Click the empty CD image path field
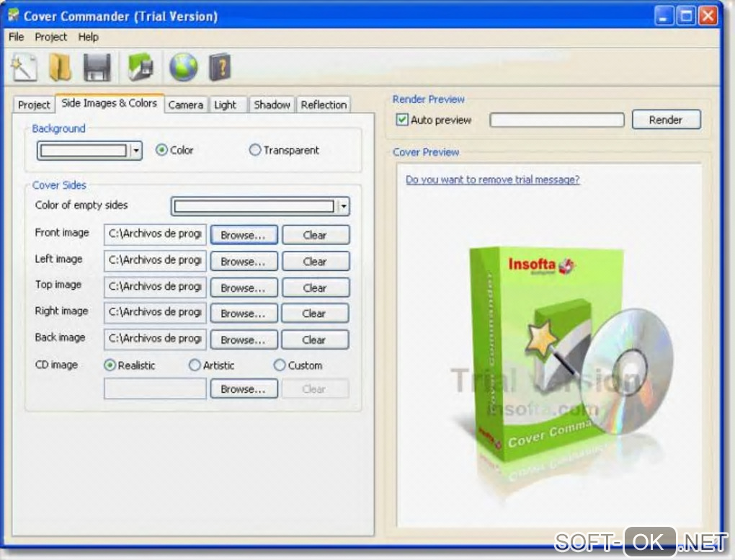The image size is (735, 560). click(x=155, y=388)
